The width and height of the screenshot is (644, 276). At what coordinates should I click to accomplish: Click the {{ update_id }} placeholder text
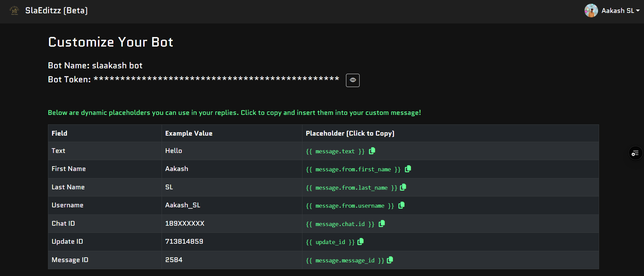(330, 242)
